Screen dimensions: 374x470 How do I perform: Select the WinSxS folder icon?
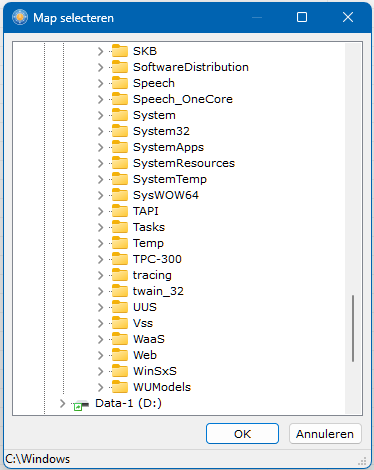pos(120,371)
